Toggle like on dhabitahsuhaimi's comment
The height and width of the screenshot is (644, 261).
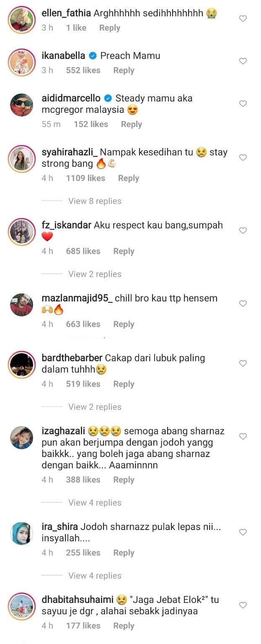[x=243, y=605]
